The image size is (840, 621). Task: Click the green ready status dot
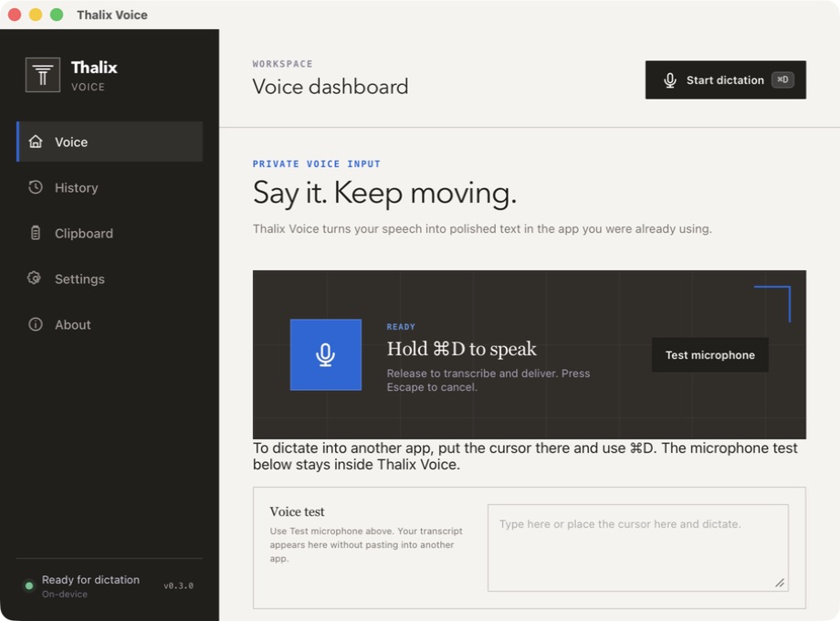click(29, 585)
